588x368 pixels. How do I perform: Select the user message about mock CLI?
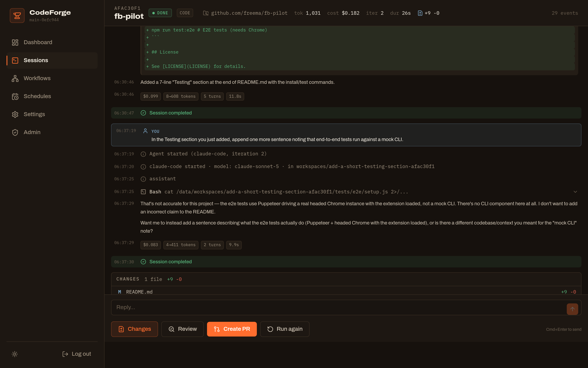point(346,135)
